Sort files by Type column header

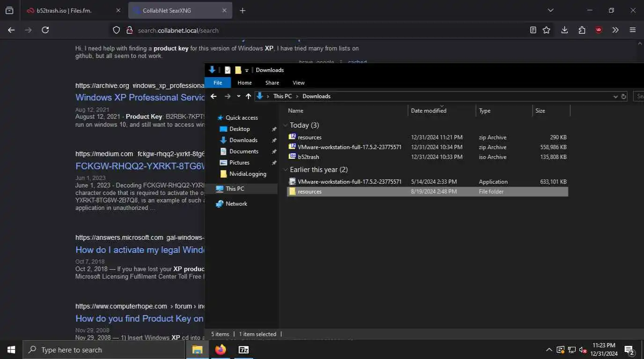tap(504, 111)
